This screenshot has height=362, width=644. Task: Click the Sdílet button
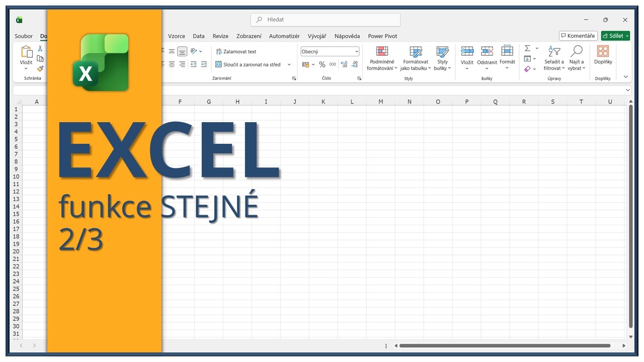click(615, 36)
